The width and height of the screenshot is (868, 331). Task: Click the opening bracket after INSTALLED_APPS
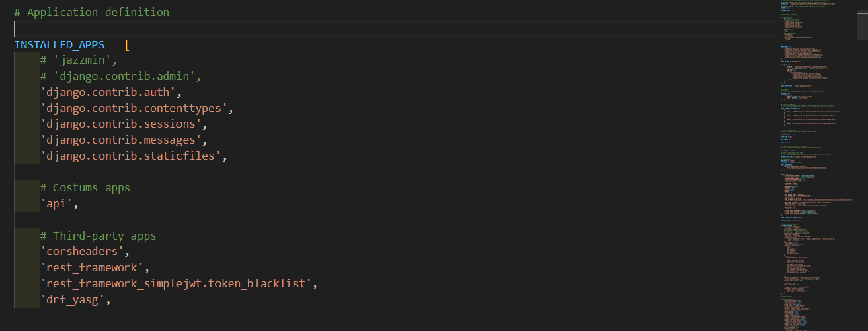coord(127,44)
